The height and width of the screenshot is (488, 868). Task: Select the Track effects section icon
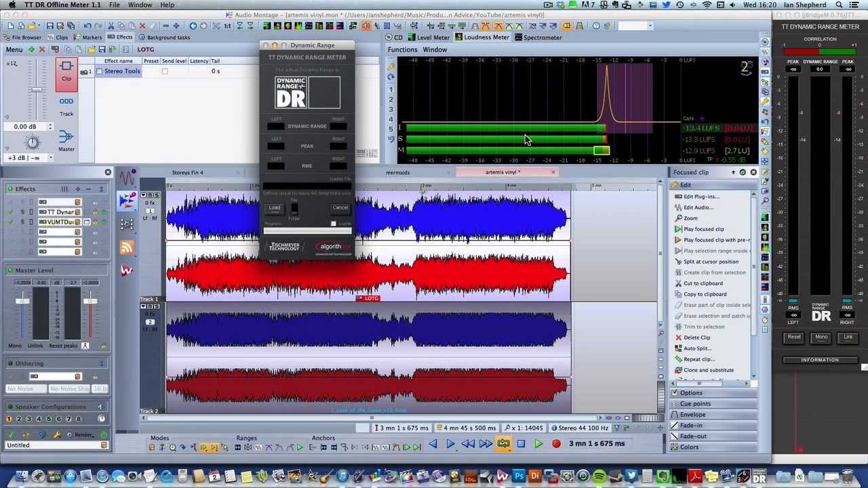(x=66, y=101)
